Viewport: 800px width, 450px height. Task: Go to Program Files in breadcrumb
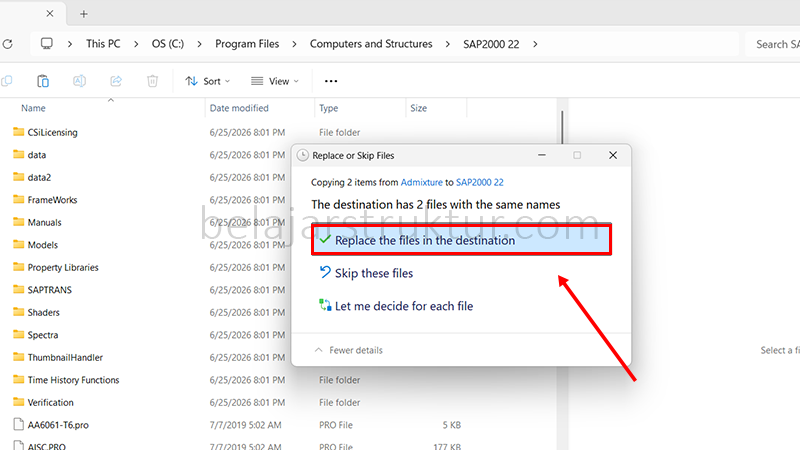tap(247, 44)
